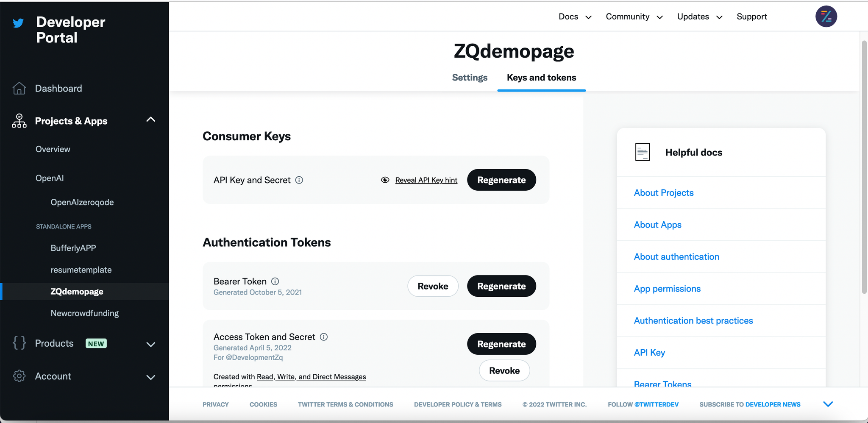Revoke the Access Token and Secret
Screen dimensions: 868x423
pos(504,370)
